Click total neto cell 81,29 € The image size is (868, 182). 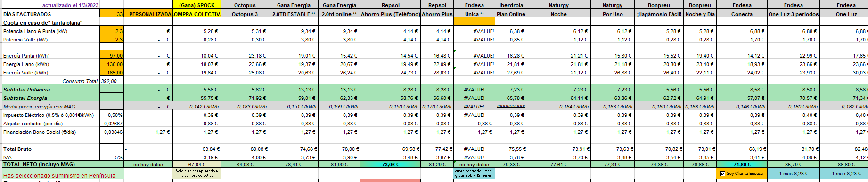click(437, 165)
